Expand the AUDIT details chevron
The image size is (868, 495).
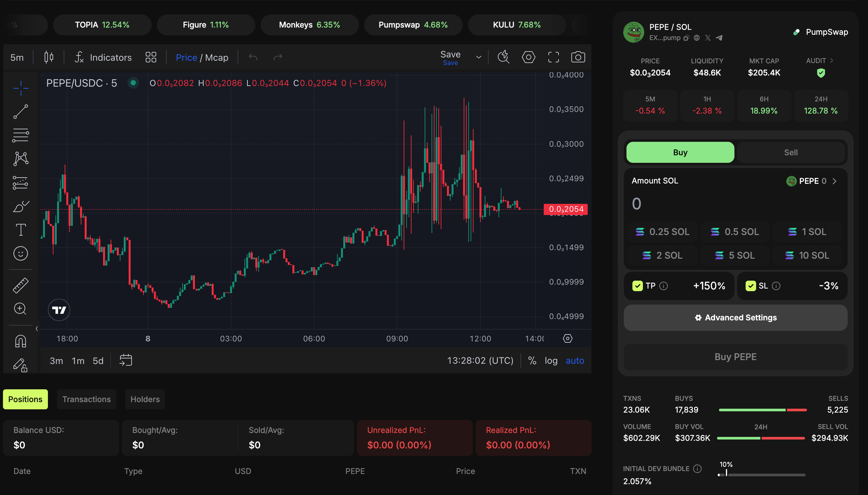coord(831,60)
